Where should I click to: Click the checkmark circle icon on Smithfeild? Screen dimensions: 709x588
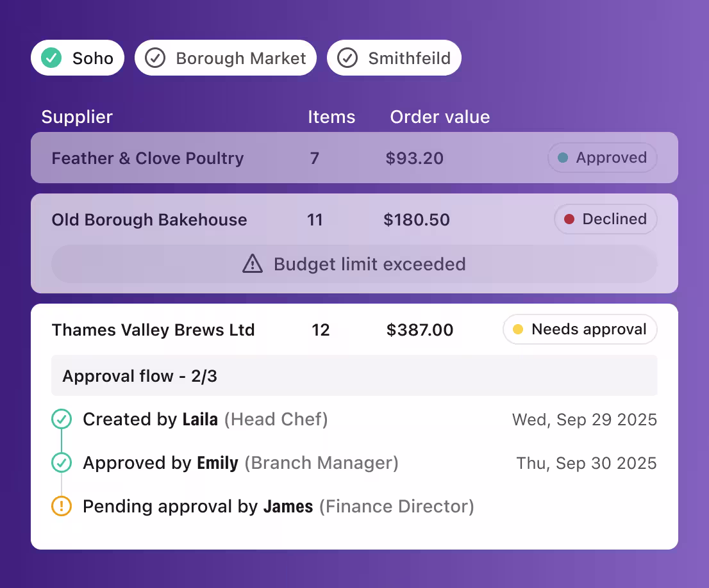(347, 58)
